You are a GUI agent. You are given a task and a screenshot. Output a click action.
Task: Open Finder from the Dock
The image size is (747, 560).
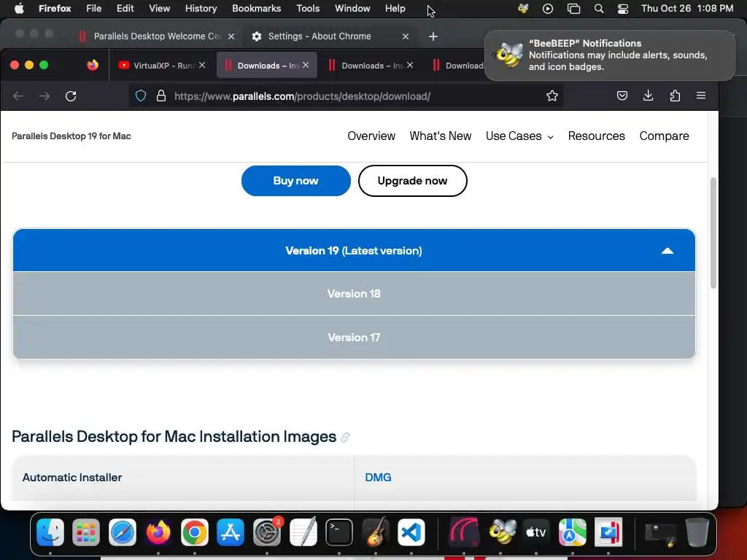coord(50,532)
